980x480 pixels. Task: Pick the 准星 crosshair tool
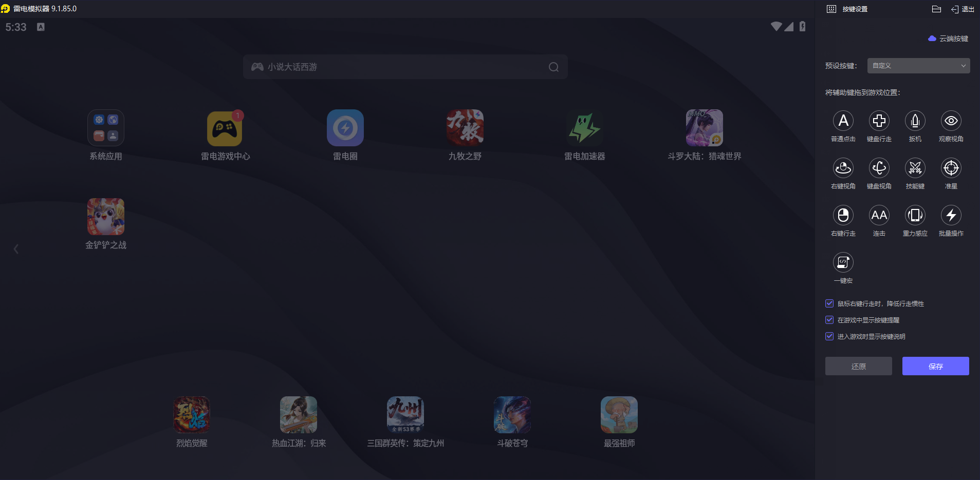coord(951,168)
